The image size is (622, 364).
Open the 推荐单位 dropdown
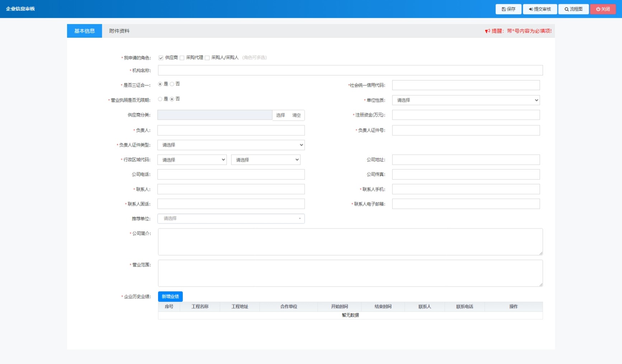231,219
